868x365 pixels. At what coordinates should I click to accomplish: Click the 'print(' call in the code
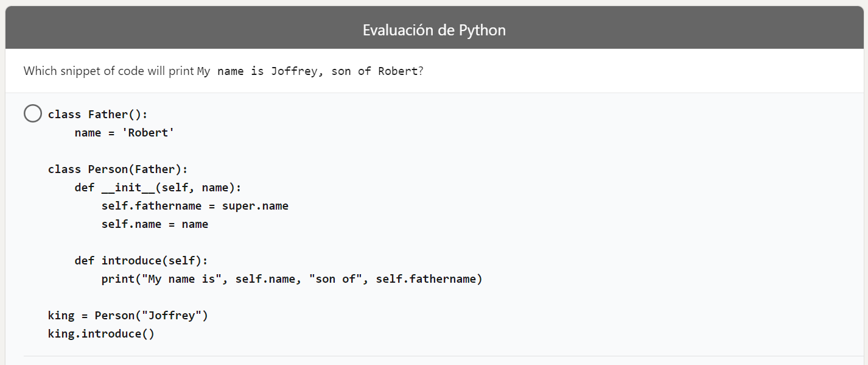point(121,279)
